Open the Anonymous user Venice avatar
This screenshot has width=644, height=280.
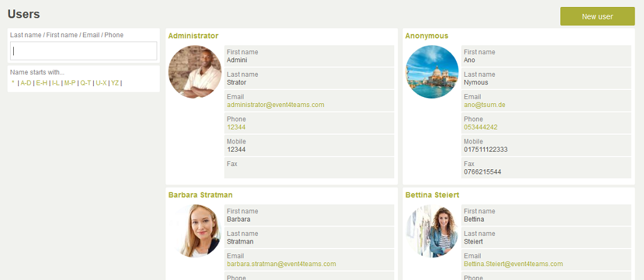[432, 72]
